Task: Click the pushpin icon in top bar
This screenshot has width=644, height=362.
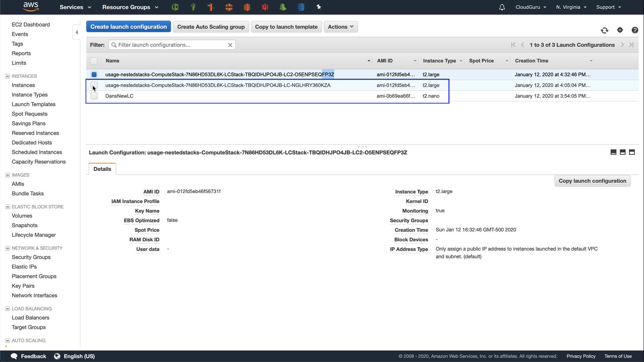Action: click(319, 7)
